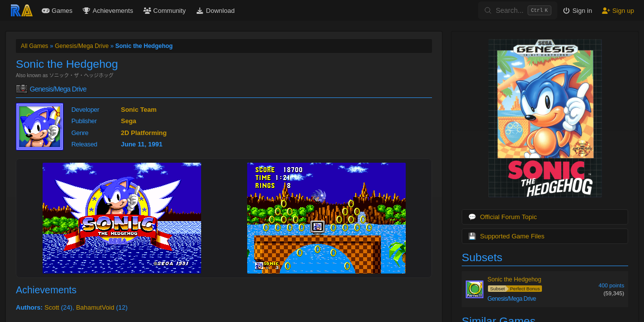Click the floppy disk game files icon
This screenshot has height=322, width=644.
tap(472, 236)
